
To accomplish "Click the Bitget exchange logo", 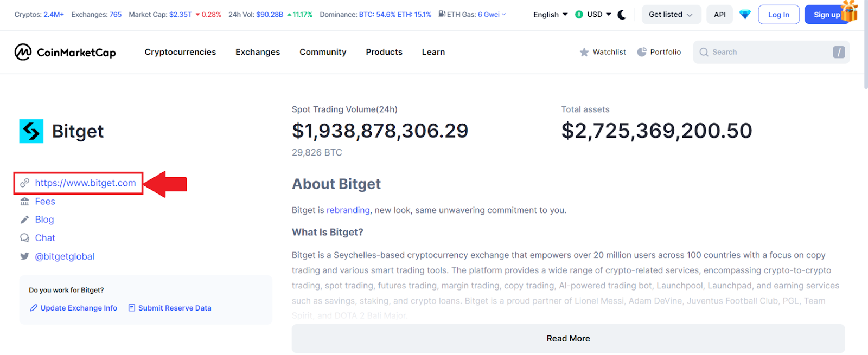I will [31, 131].
